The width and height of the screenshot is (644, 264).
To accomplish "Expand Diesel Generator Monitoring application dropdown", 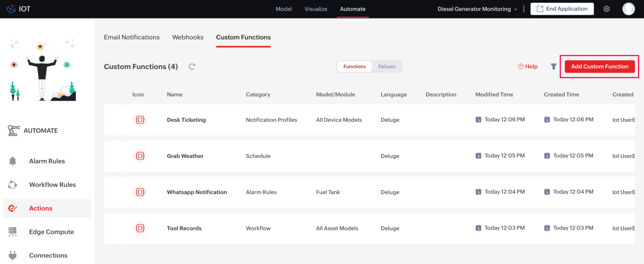I will (477, 9).
